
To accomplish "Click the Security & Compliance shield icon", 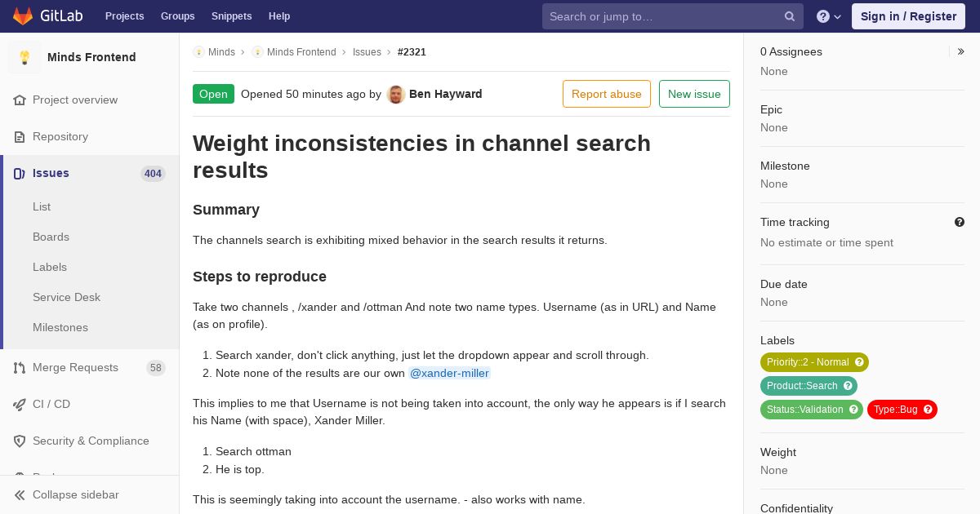I will [x=20, y=441].
